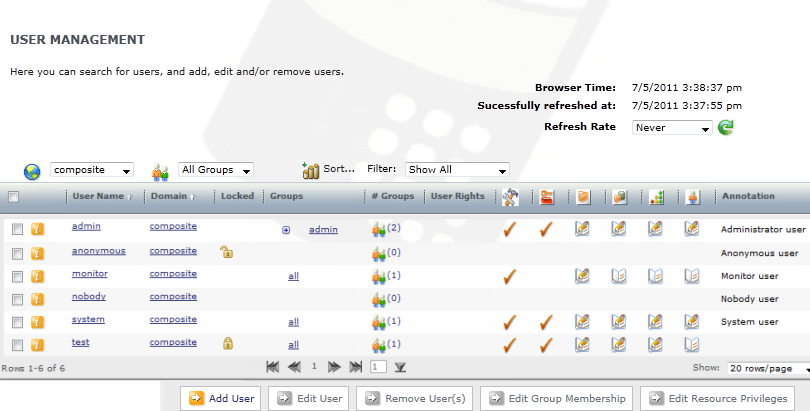This screenshot has width=810, height=411.
Task: Click Edit Resource Privileges button
Action: click(x=718, y=399)
